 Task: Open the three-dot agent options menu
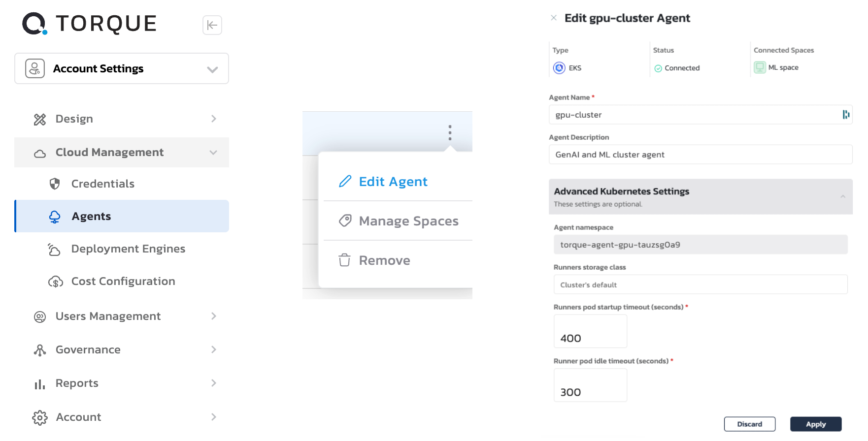450,132
